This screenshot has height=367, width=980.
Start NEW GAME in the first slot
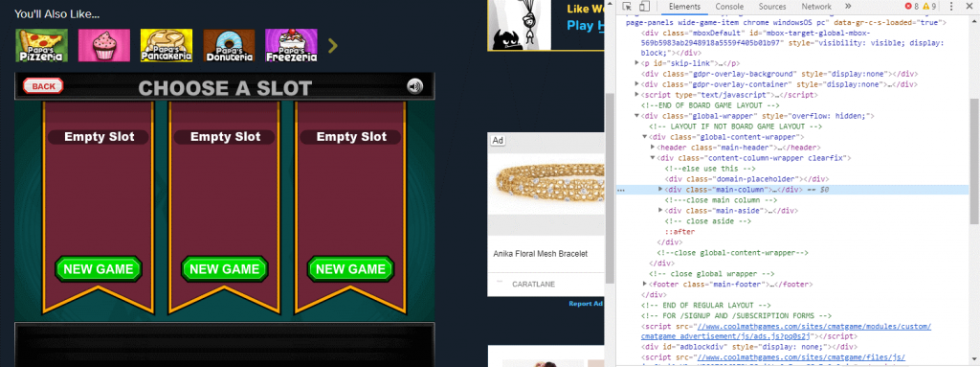tap(99, 268)
